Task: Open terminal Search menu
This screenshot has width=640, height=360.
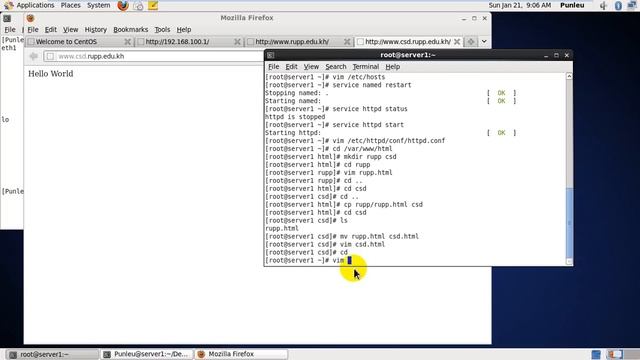Action: pyautogui.click(x=336, y=67)
